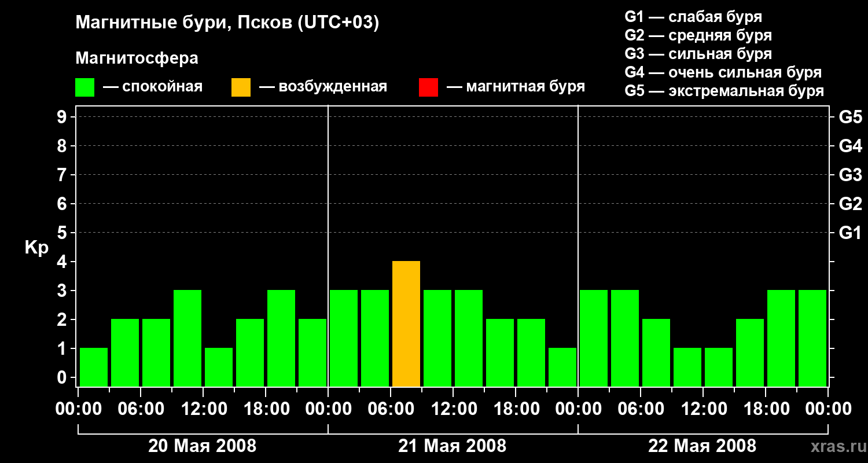Click the 'Kp' axis label
Screen dimensions: 868x463
(x=36, y=248)
